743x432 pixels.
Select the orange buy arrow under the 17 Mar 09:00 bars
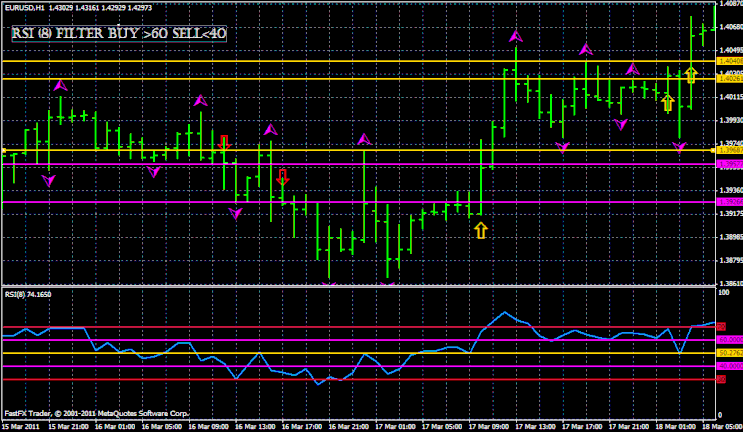[481, 231]
